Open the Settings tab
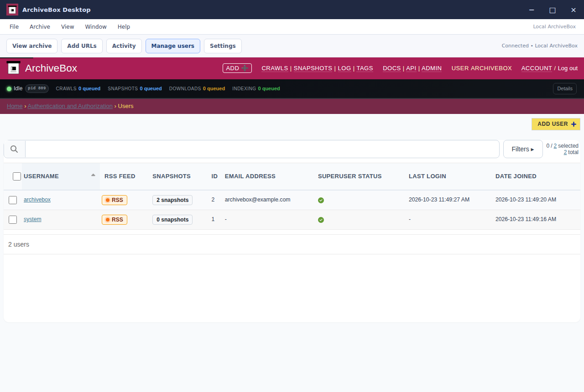Viewport: 584px width, 392px height. [223, 46]
